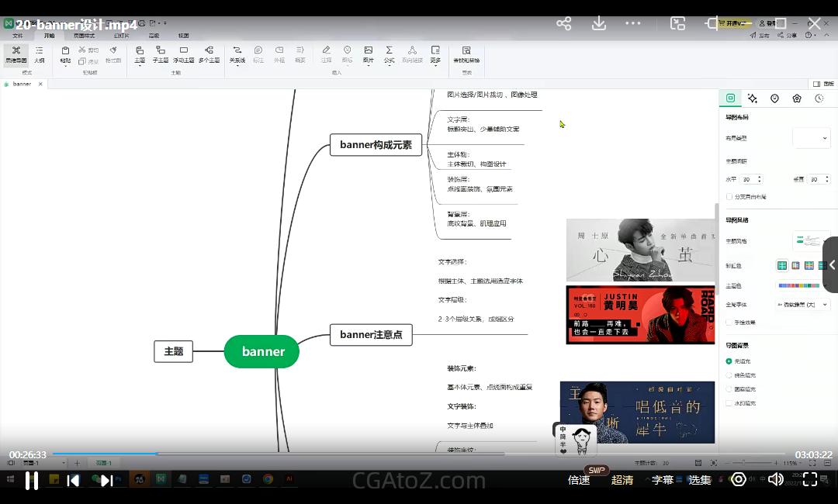Click the 关系线 relationship line tool
838x504 pixels.
237,54
